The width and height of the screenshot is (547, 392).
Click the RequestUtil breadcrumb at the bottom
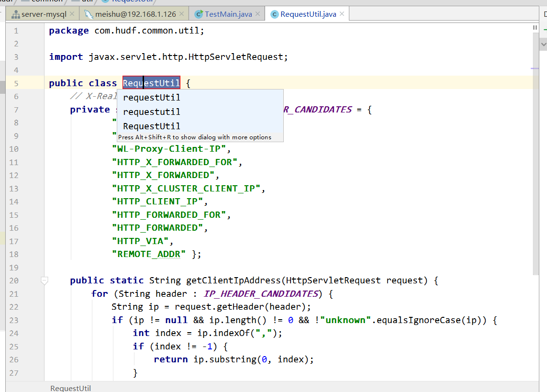[70, 388]
